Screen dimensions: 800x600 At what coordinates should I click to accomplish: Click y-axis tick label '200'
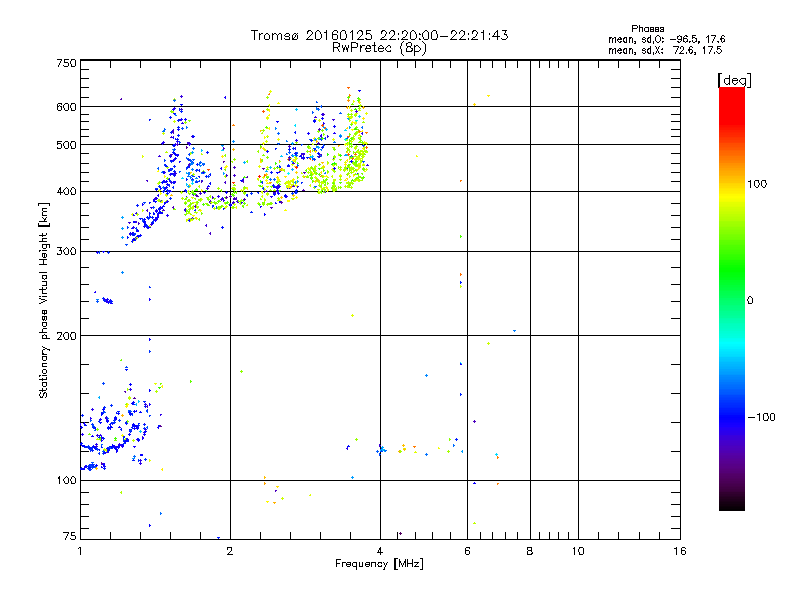[66, 336]
